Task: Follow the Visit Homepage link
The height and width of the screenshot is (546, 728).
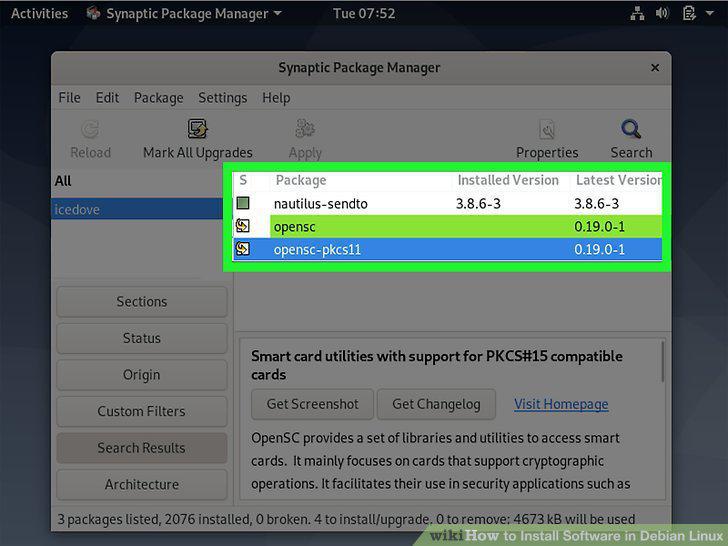Action: (561, 404)
